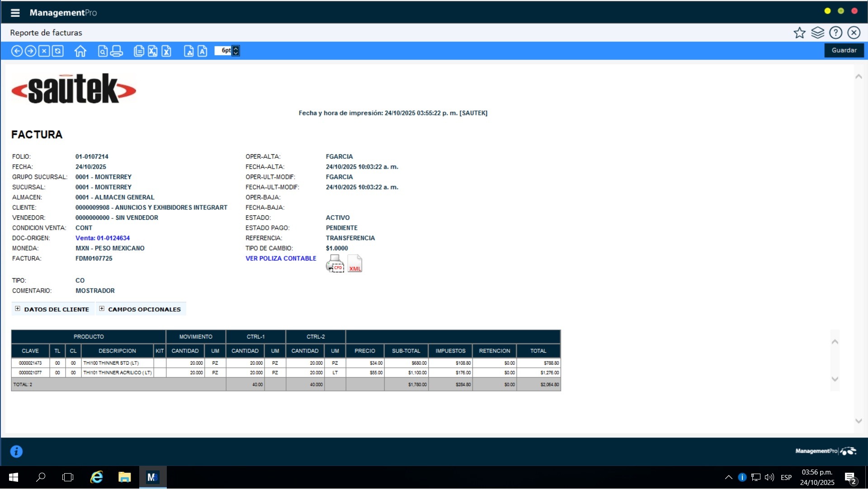Click the forward arrow toolbar icon
Screen dimensions: 868x489
30,51
